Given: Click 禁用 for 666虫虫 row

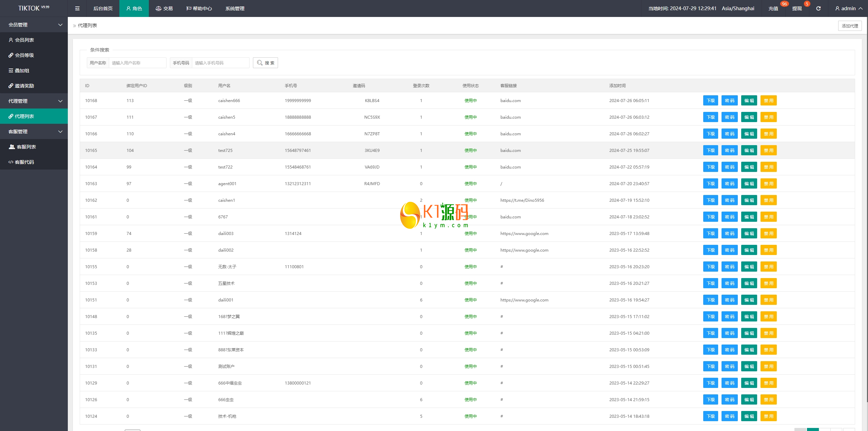Looking at the screenshot, I should (769, 400).
